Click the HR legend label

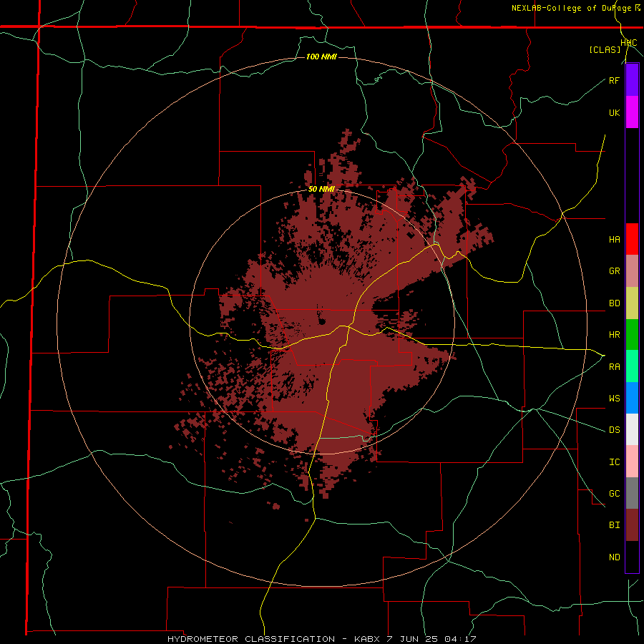point(614,335)
